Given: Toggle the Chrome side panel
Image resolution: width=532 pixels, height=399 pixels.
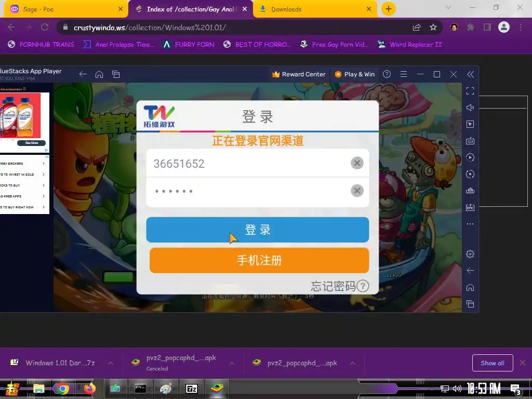Looking at the screenshot, I should (x=487, y=27).
